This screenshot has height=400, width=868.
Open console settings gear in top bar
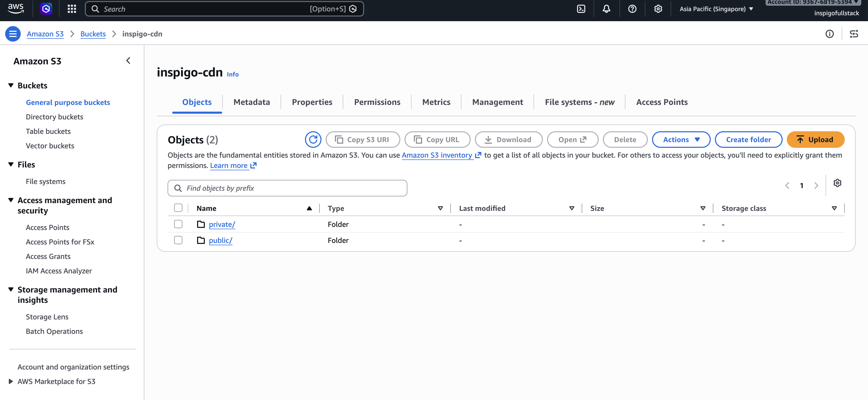[658, 9]
